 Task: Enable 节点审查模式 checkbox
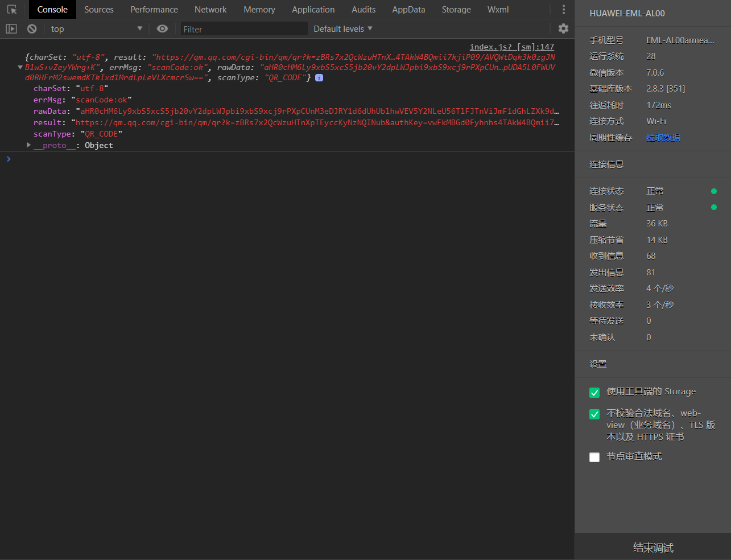594,457
